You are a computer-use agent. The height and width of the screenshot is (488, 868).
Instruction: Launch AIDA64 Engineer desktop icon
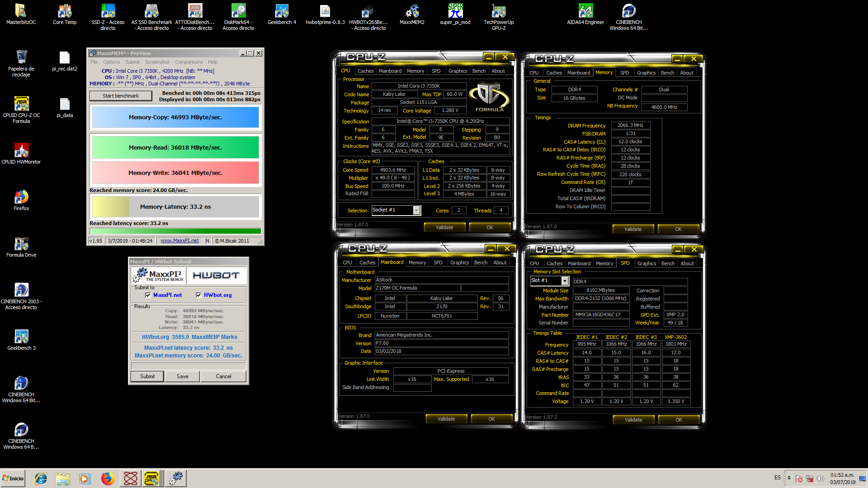click(x=585, y=14)
